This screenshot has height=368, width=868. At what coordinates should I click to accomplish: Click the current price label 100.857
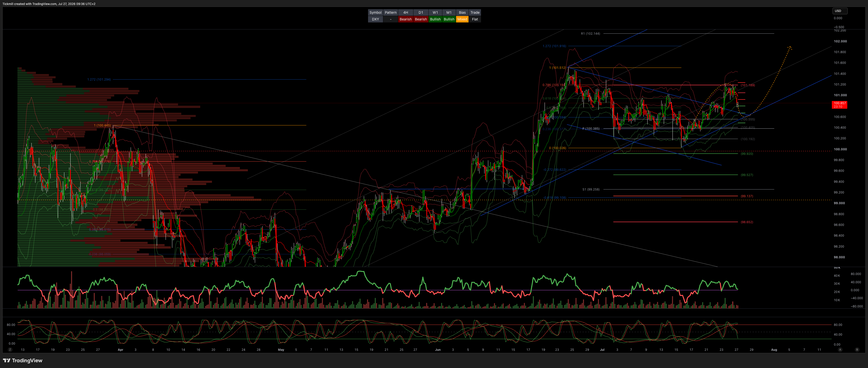(x=840, y=105)
